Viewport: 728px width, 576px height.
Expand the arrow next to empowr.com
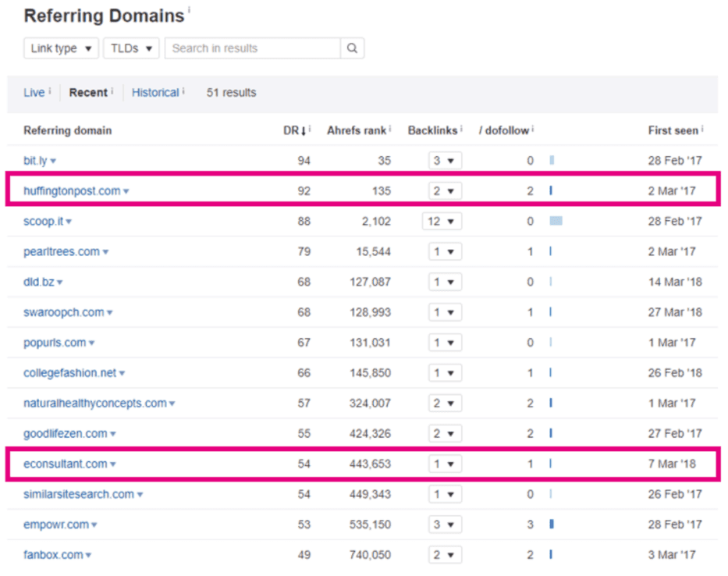[94, 525]
